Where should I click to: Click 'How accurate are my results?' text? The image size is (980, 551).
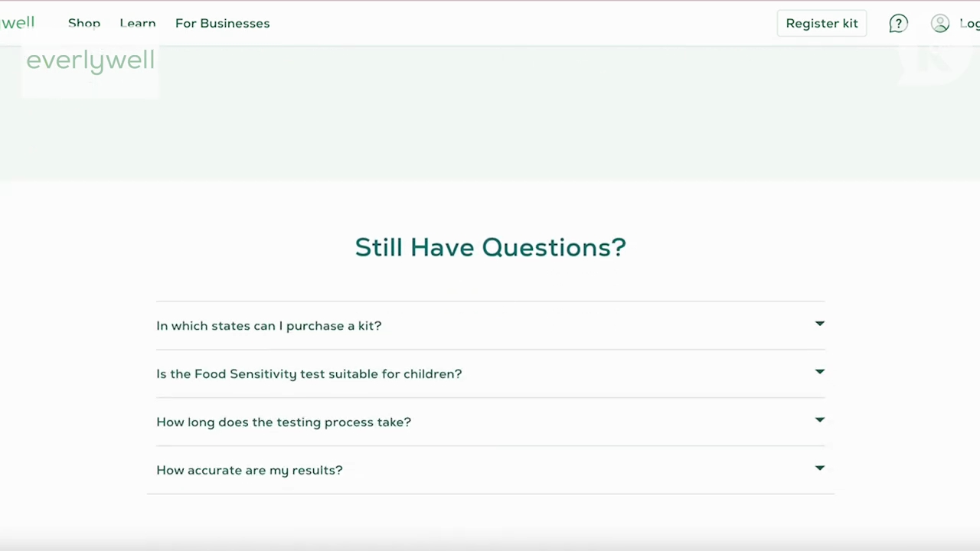pyautogui.click(x=249, y=471)
